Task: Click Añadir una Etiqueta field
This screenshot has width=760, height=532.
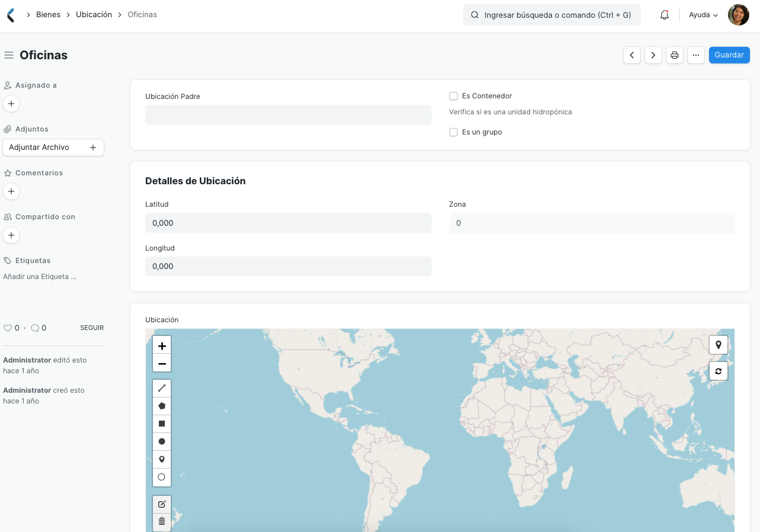Action: [40, 277]
